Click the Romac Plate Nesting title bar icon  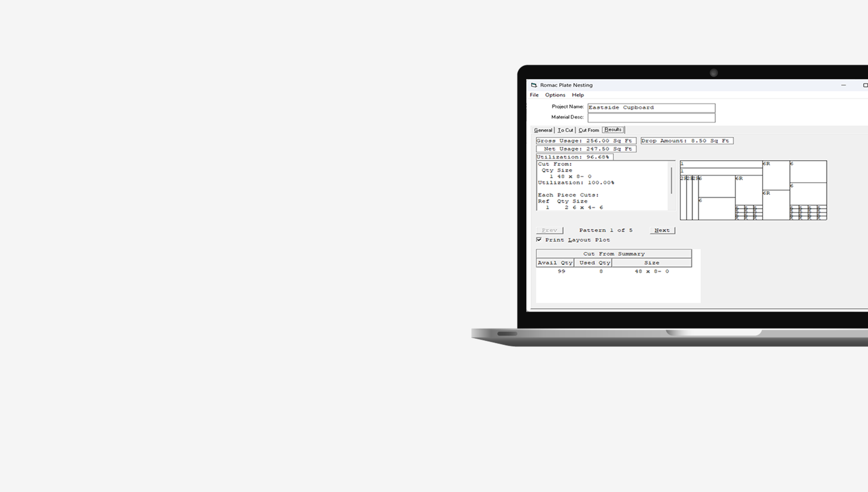point(534,85)
